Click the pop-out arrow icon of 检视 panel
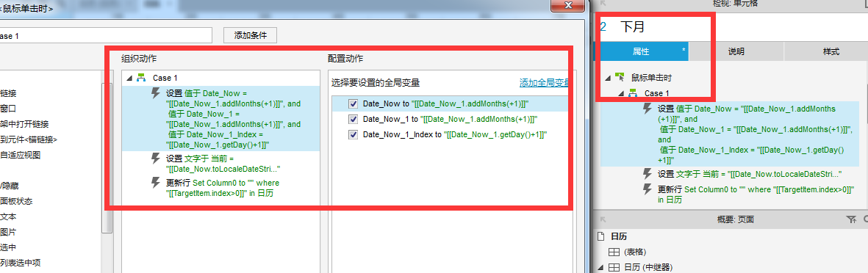The image size is (868, 273). click(x=604, y=4)
